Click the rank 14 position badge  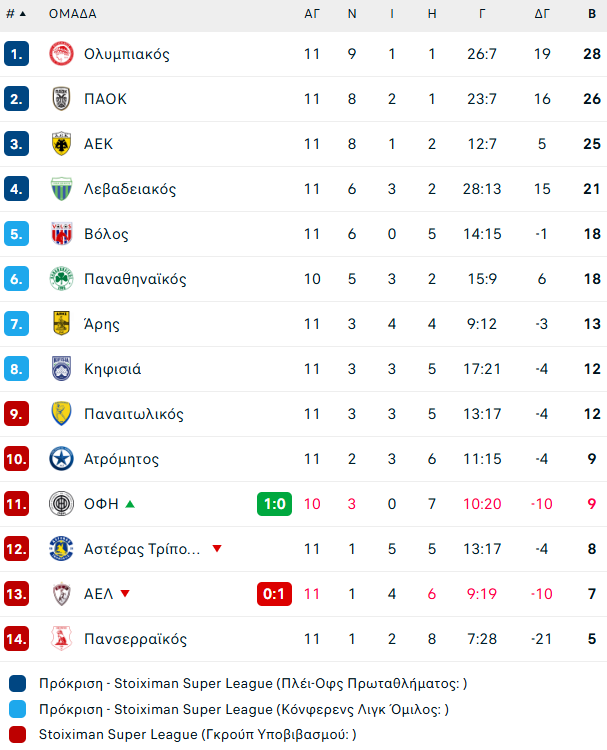coord(18,639)
